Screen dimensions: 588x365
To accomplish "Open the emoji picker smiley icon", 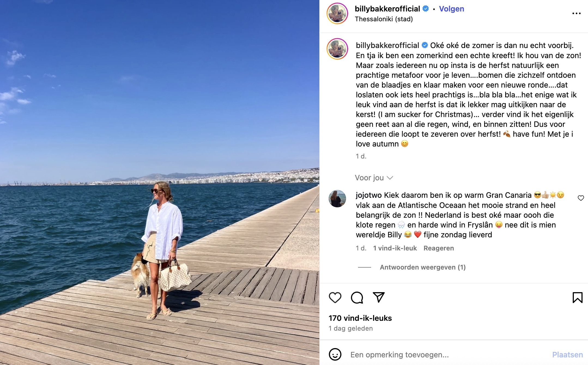I will 335,354.
